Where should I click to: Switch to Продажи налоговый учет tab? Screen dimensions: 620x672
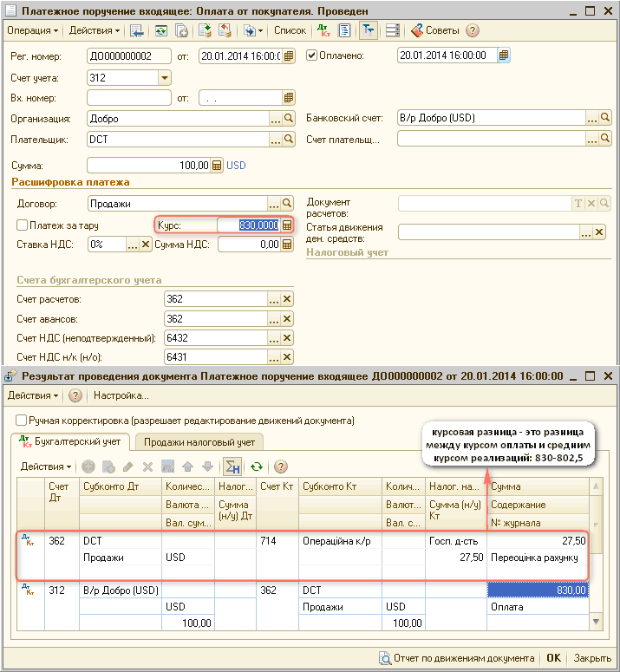tap(199, 442)
